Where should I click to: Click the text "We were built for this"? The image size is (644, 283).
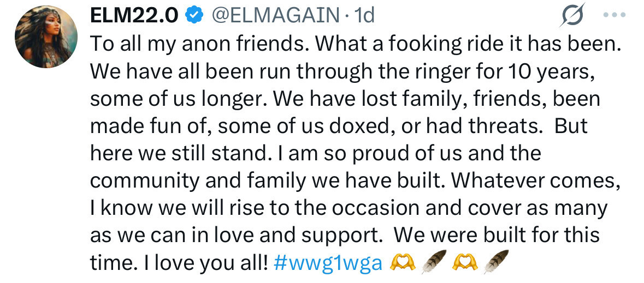pos(497,236)
